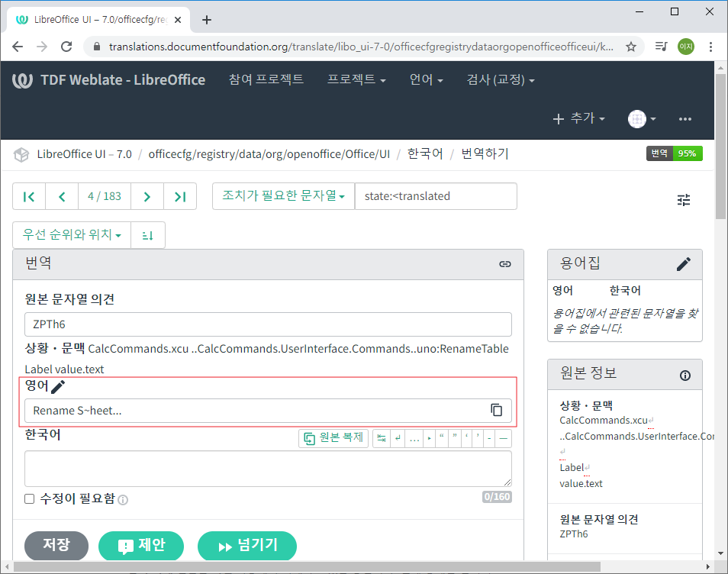The width and height of the screenshot is (728, 574).
Task: Insert closing double quote character
Action: click(x=455, y=438)
